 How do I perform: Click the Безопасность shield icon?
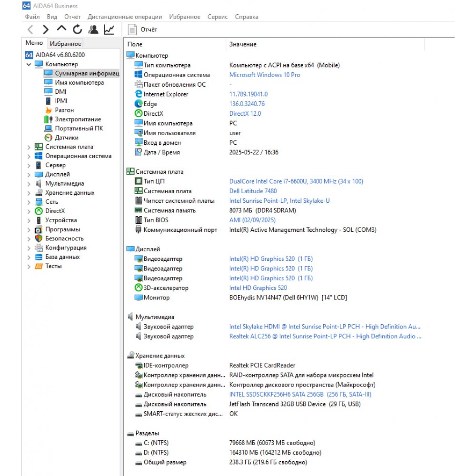click(39, 238)
